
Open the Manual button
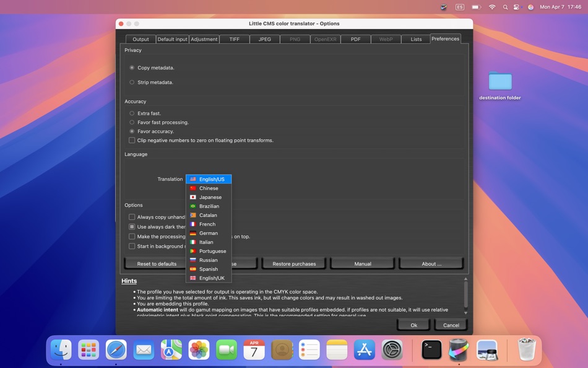coord(363,263)
